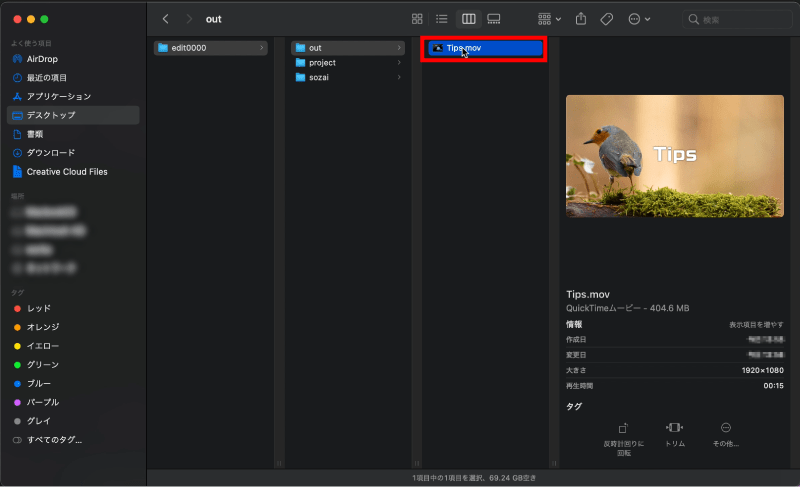Open AirDrop in the sidebar
The width and height of the screenshot is (800, 487).
point(73,59)
